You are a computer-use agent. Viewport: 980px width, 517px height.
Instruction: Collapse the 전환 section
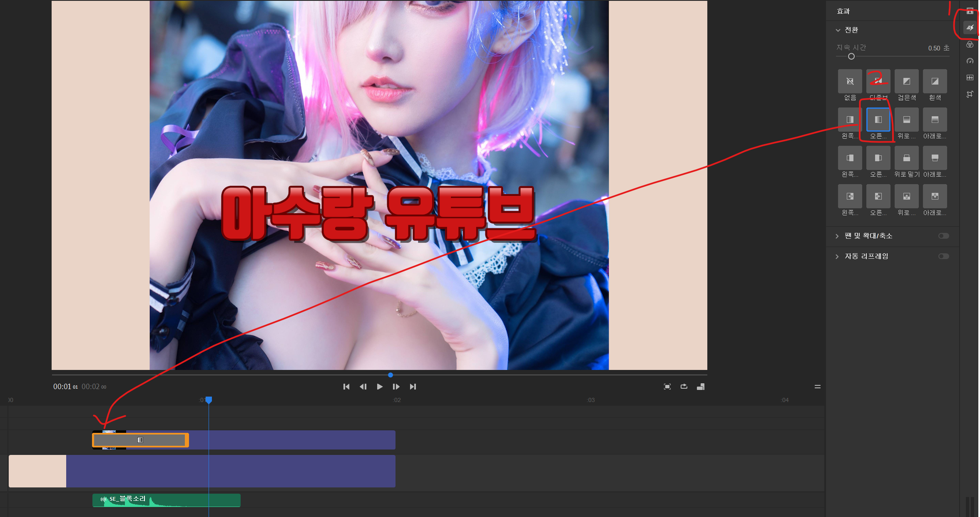tap(838, 30)
